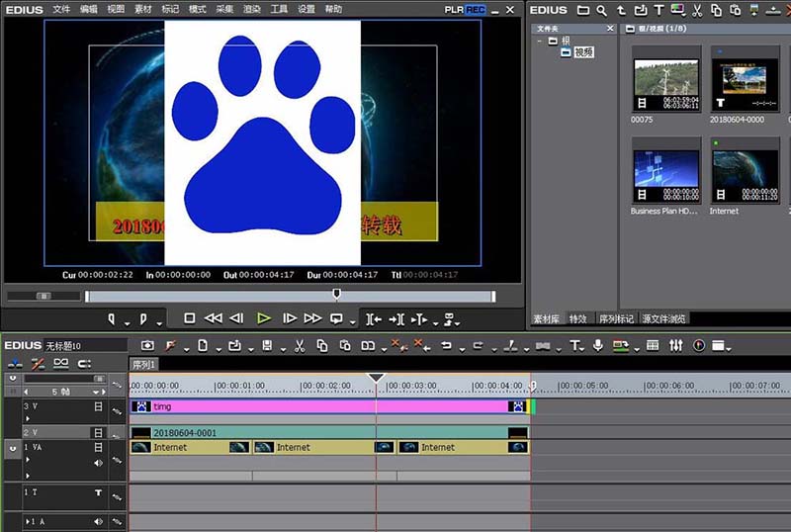
Task: Collapse the root folder tree node
Action: [x=540, y=41]
